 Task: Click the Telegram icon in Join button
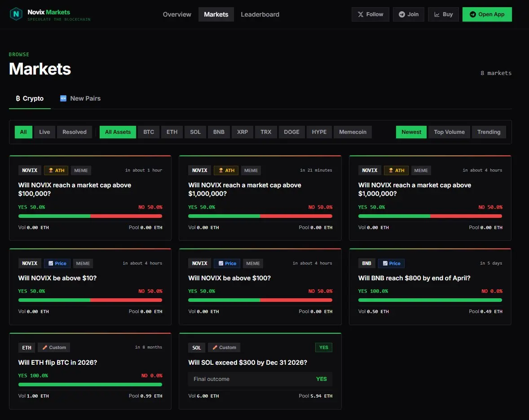[402, 14]
